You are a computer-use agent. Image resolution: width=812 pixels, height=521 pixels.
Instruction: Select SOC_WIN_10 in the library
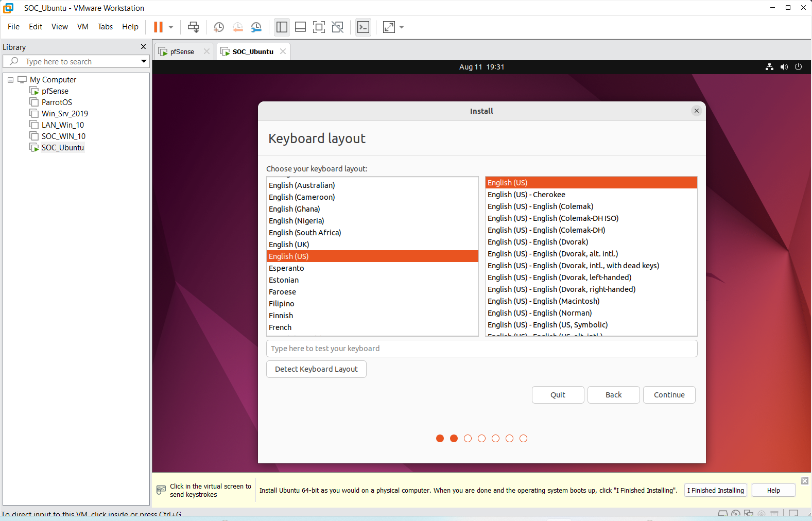tap(63, 136)
